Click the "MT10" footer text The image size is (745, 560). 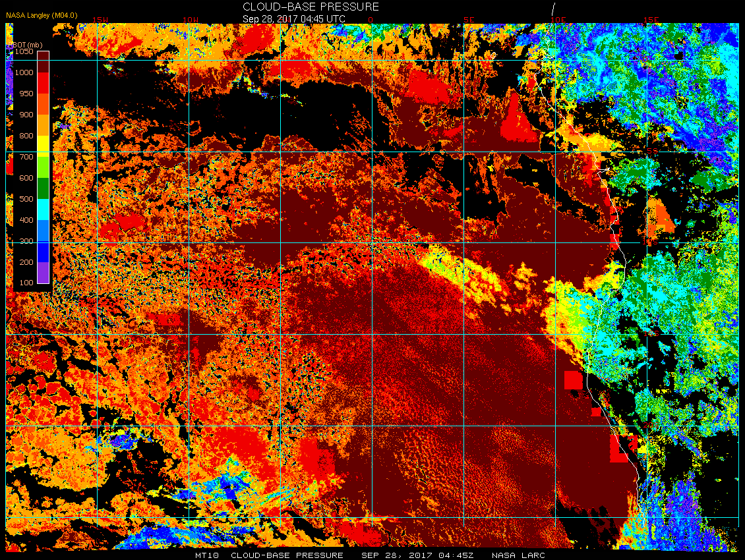(x=206, y=555)
